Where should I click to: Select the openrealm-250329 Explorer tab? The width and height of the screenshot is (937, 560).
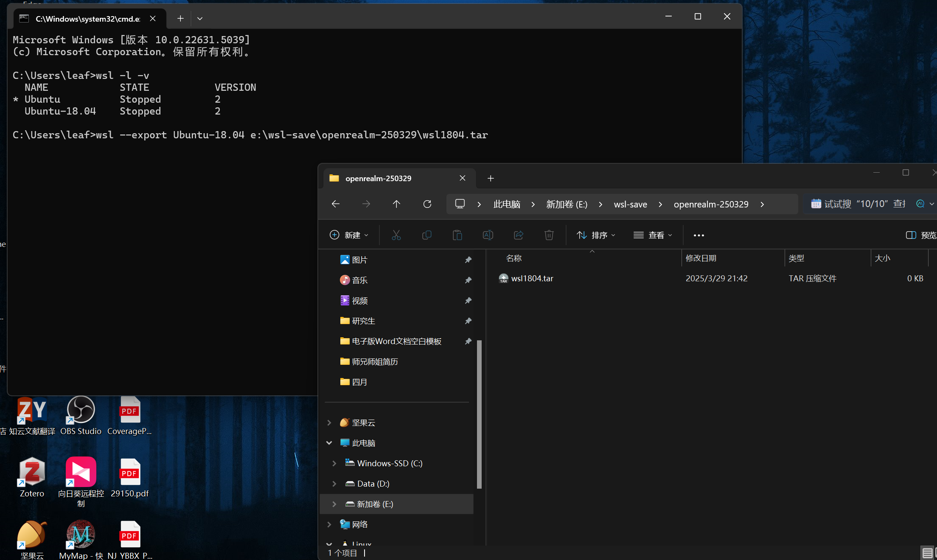click(x=378, y=178)
